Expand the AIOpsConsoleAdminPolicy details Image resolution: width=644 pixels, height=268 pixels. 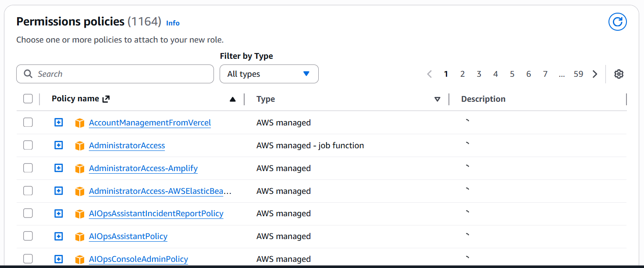point(59,259)
